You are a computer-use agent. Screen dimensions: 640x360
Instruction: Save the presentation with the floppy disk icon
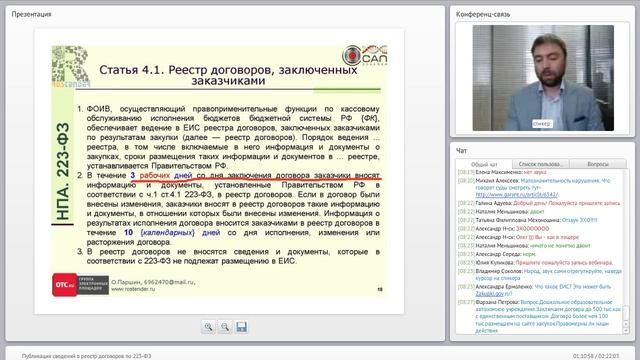pos(241,327)
